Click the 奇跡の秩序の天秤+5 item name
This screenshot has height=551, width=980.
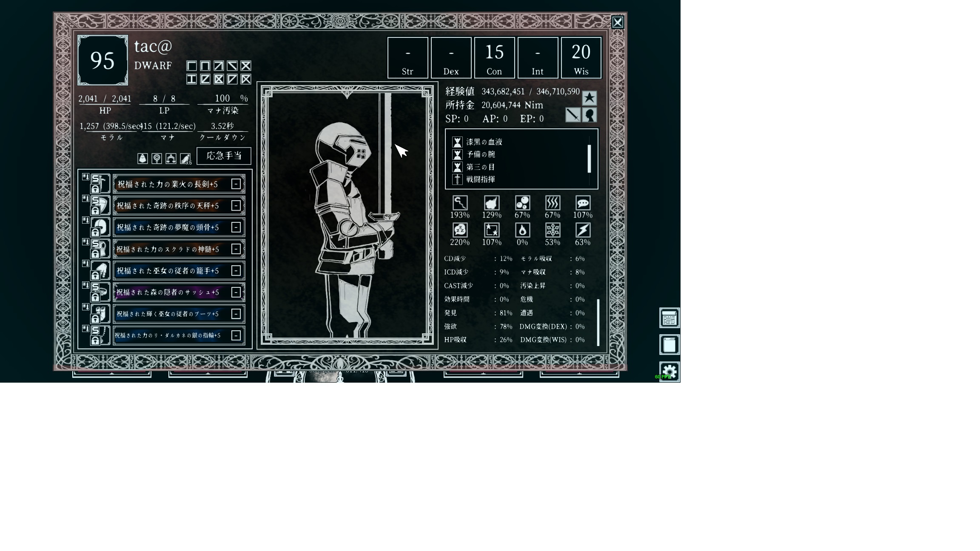point(168,206)
